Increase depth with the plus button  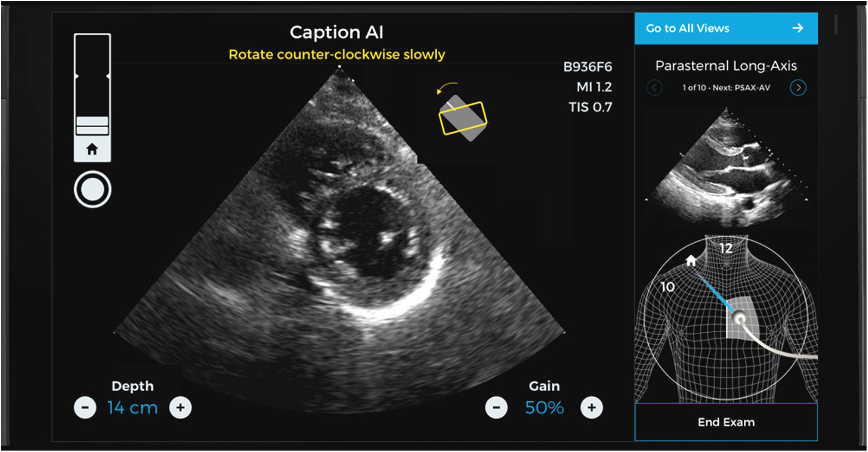[x=180, y=407]
